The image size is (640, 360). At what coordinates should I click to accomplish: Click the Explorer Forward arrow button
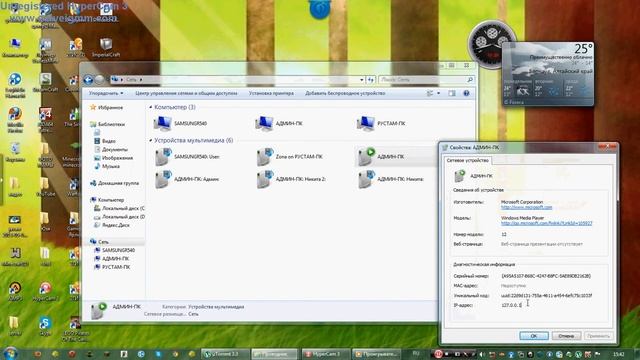click(x=100, y=80)
